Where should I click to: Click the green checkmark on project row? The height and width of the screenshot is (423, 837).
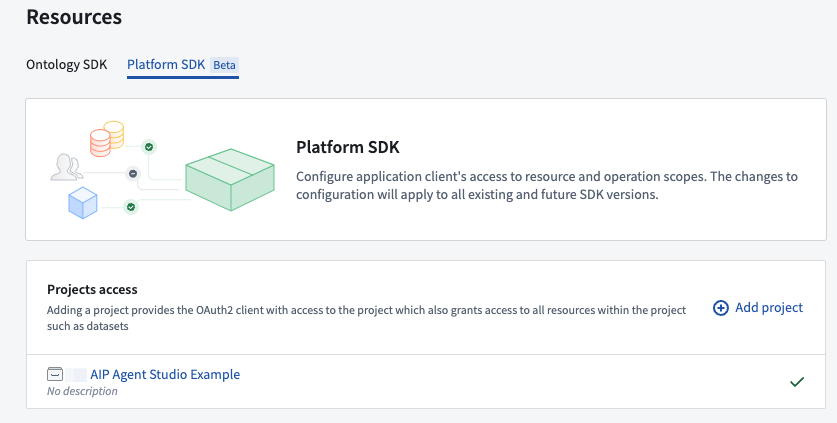click(797, 382)
